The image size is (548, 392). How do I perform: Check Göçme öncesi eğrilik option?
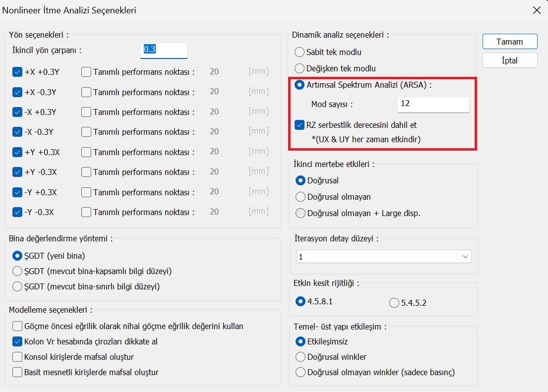pyautogui.click(x=17, y=326)
